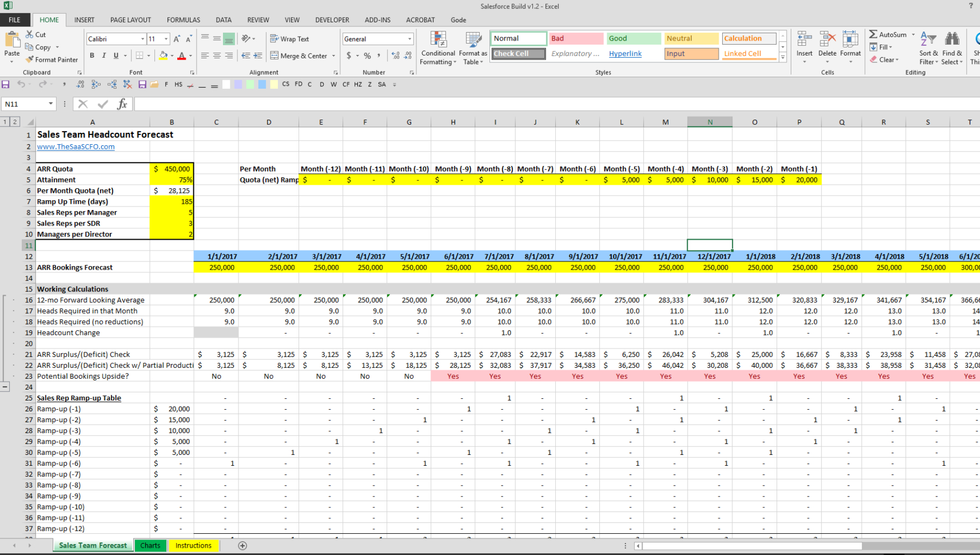
Task: Apply the Percent Style icon
Action: click(x=366, y=56)
